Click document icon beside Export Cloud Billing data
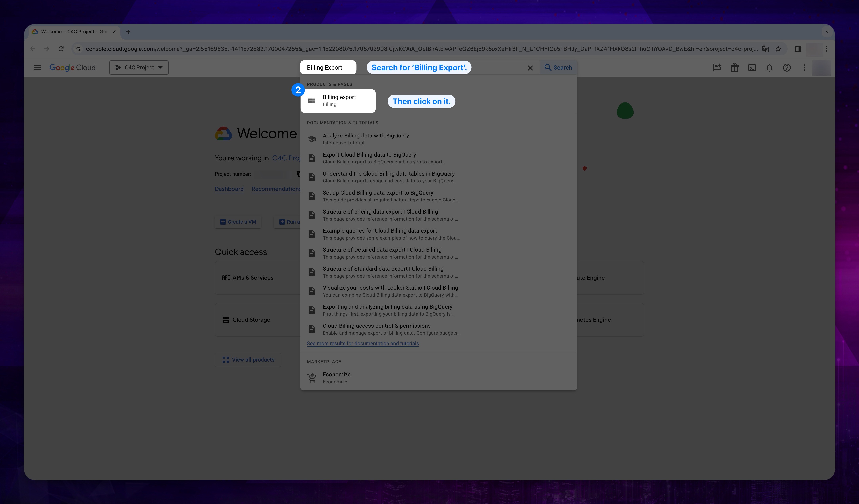The height and width of the screenshot is (504, 859). [312, 158]
